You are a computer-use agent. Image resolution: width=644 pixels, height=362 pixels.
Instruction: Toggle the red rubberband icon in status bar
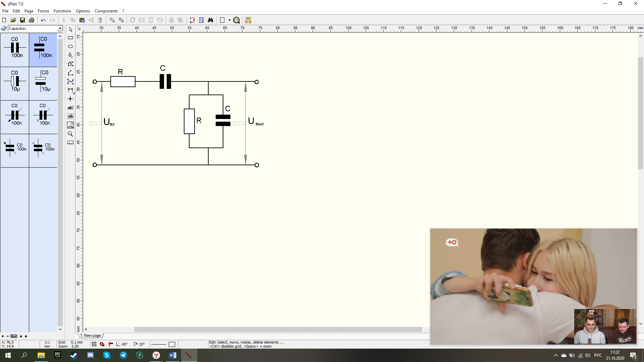click(102, 344)
